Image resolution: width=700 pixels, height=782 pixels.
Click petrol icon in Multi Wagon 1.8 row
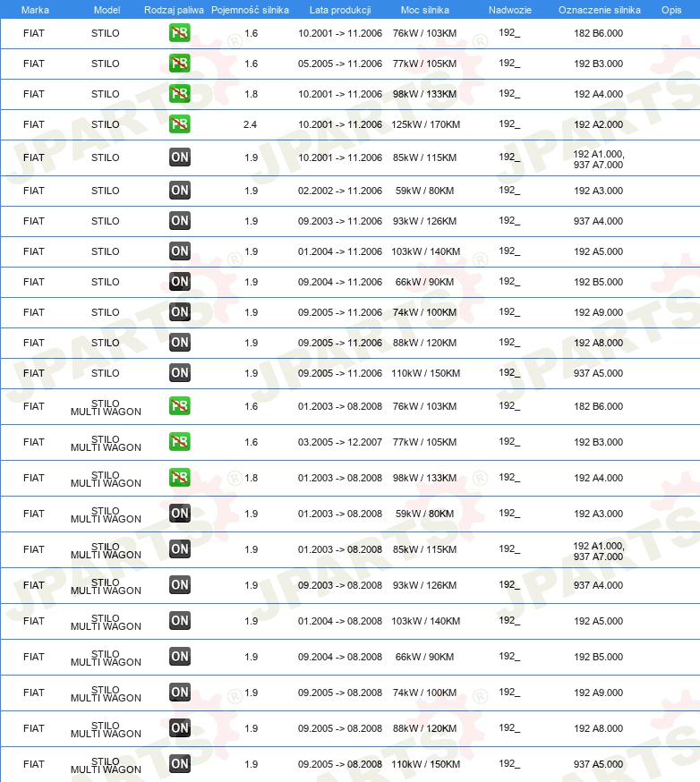(180, 478)
